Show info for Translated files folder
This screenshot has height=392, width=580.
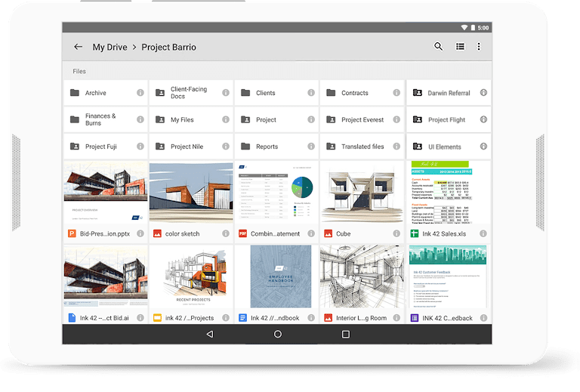pos(396,147)
